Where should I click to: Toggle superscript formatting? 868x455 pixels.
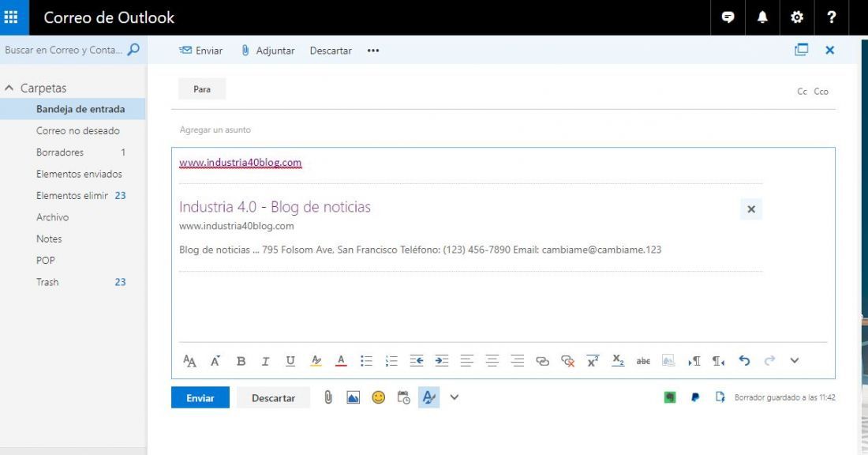593,361
